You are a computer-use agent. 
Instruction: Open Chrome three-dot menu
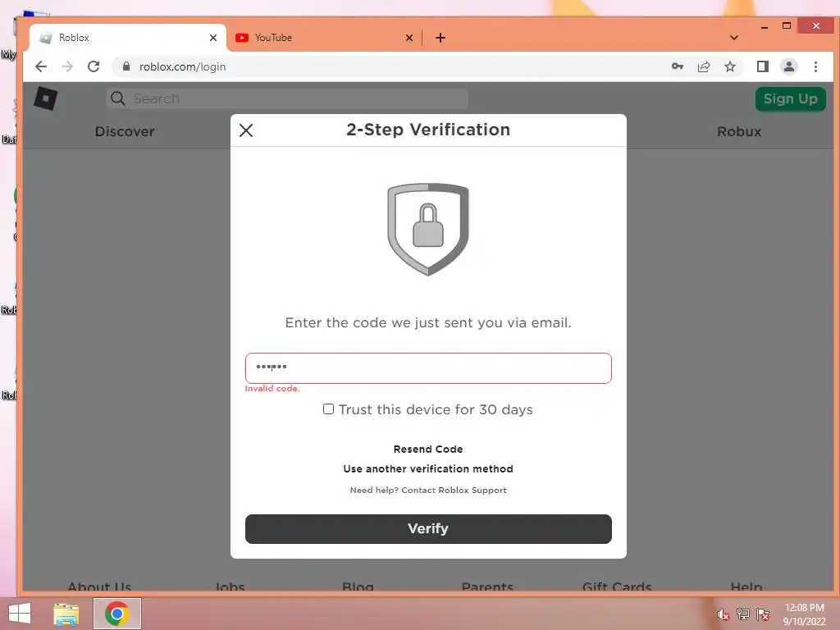pos(815,66)
